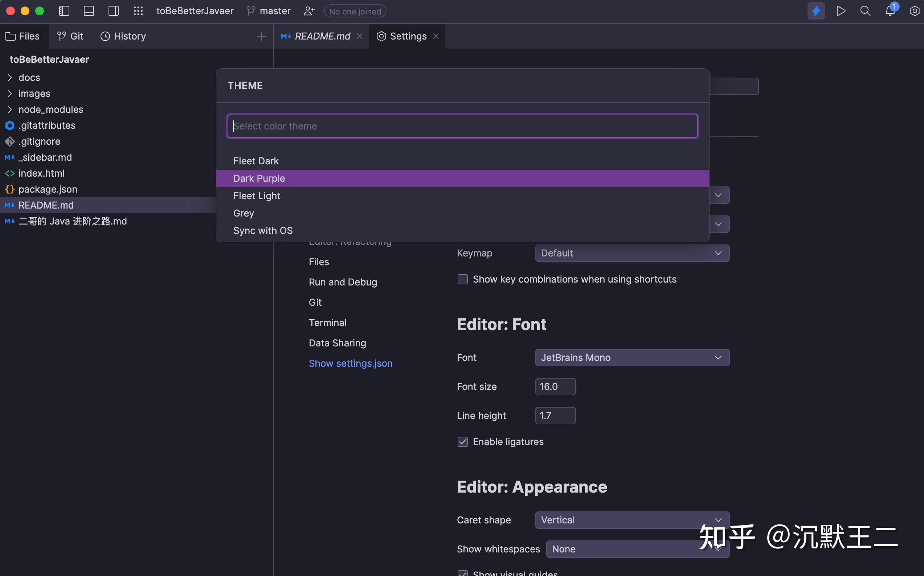Expand the docs folder
This screenshot has height=576, width=924.
tap(9, 78)
